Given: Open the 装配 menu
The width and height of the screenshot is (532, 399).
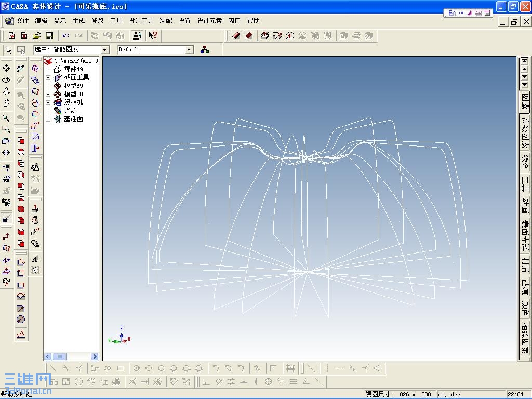Looking at the screenshot, I should pos(166,21).
